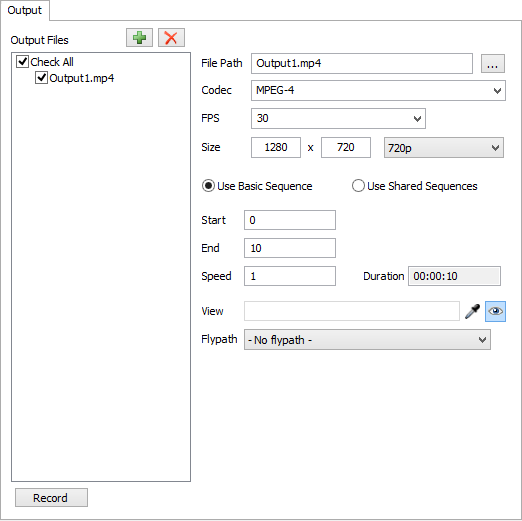This screenshot has height=521, width=522.
Task: Toggle the eye preview icon beside View
Action: [x=495, y=311]
